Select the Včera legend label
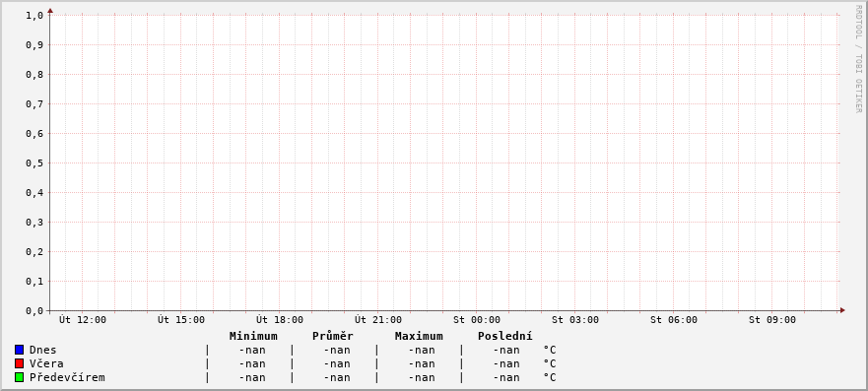The width and height of the screenshot is (868, 391). (46, 363)
